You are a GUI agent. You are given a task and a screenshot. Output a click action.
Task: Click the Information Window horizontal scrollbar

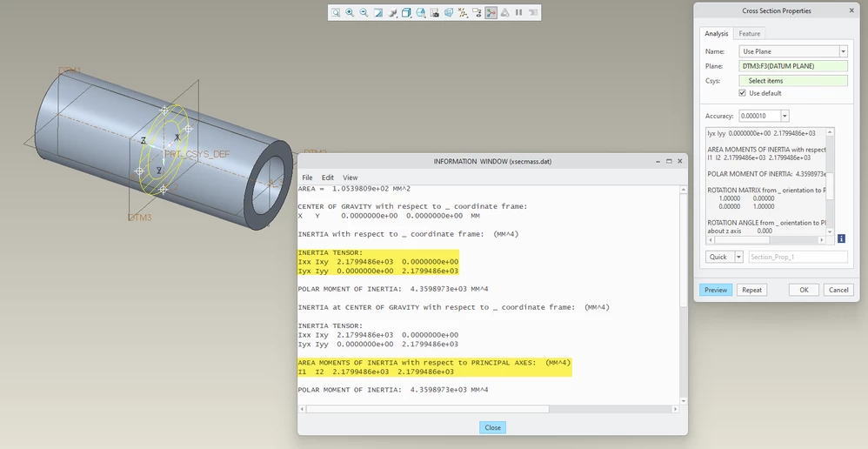[427, 409]
